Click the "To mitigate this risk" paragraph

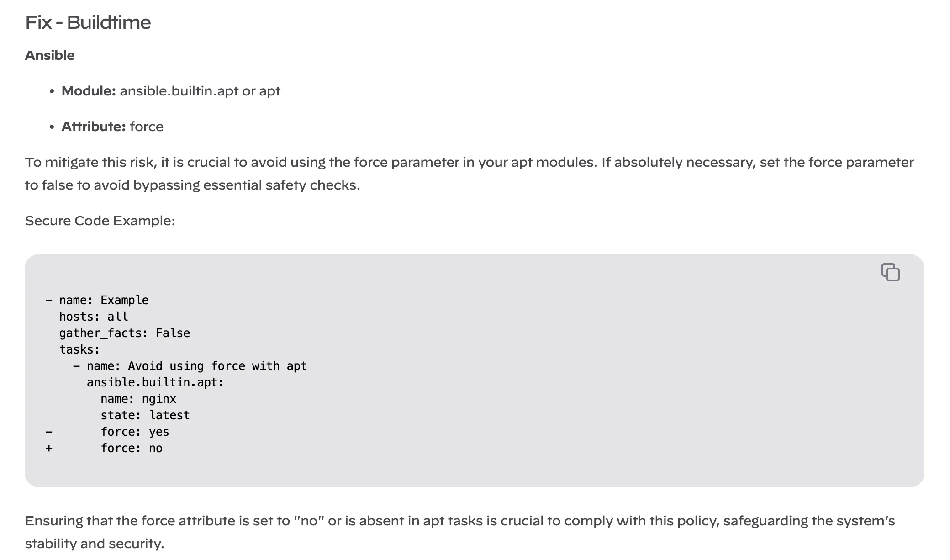[469, 174]
